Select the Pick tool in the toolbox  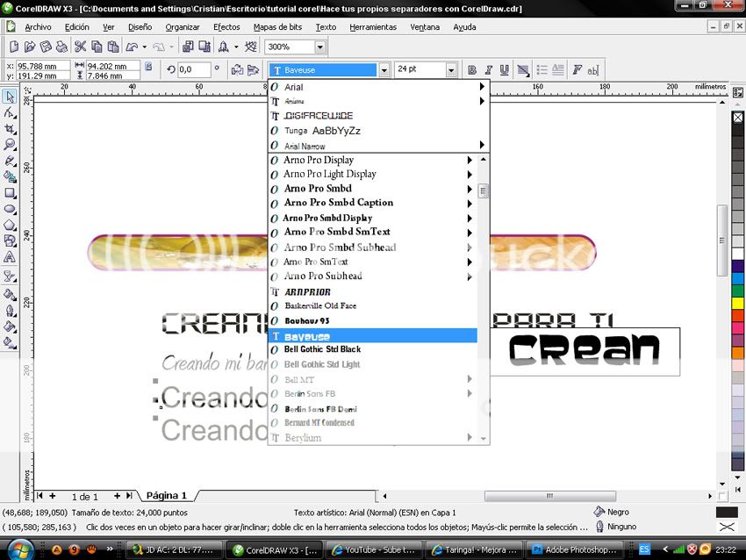10,97
